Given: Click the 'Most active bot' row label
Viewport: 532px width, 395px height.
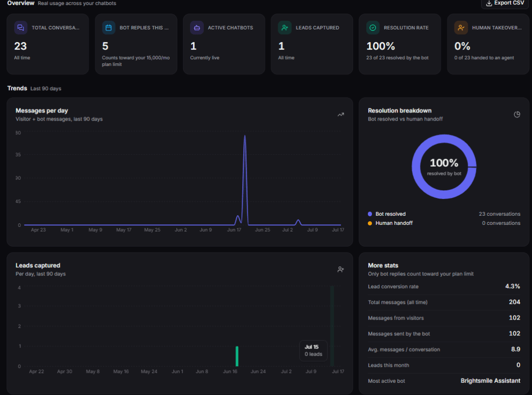Looking at the screenshot, I should [387, 381].
